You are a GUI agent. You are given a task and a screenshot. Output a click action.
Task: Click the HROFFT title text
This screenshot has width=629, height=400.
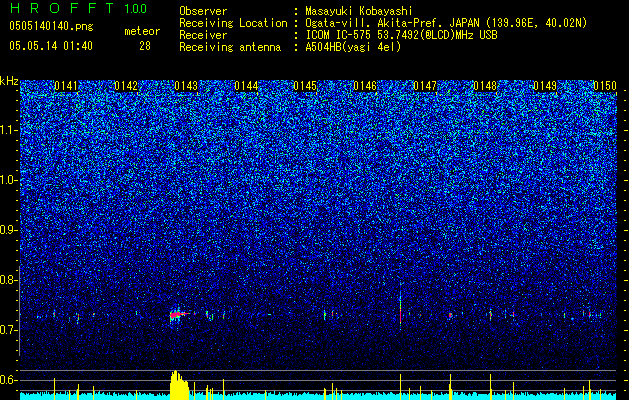tap(62, 8)
